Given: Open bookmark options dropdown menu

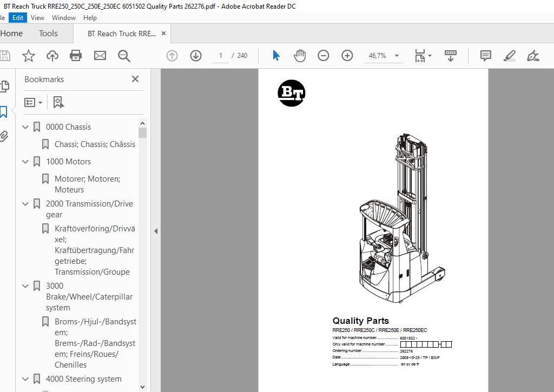Looking at the screenshot, I should point(34,102).
